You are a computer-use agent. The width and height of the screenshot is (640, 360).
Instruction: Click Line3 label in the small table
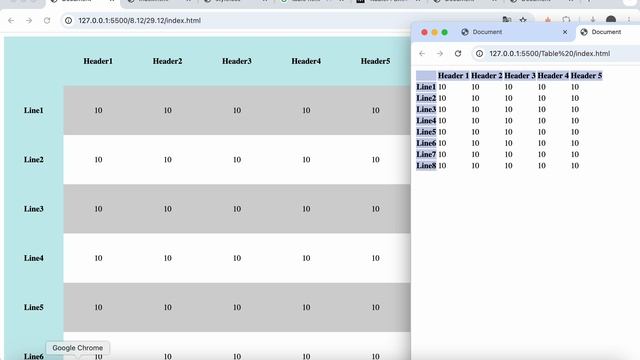click(426, 109)
